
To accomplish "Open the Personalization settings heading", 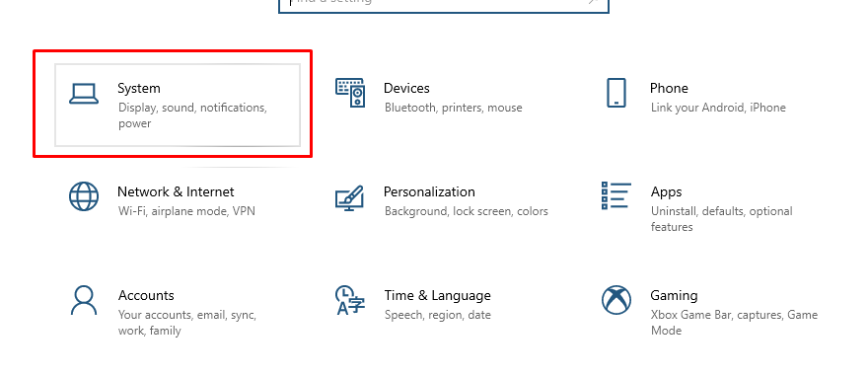I will click(x=429, y=191).
